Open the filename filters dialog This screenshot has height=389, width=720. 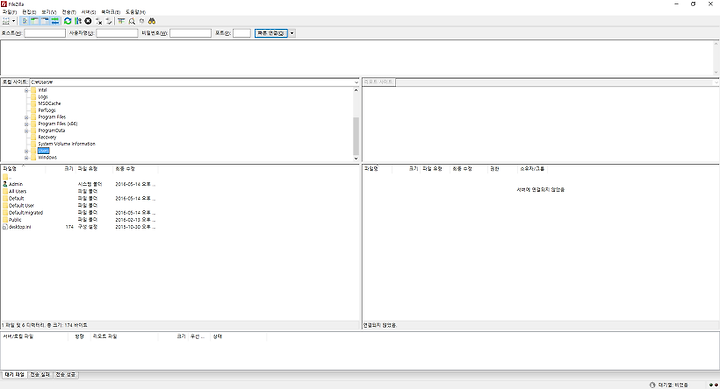pyautogui.click(x=121, y=21)
